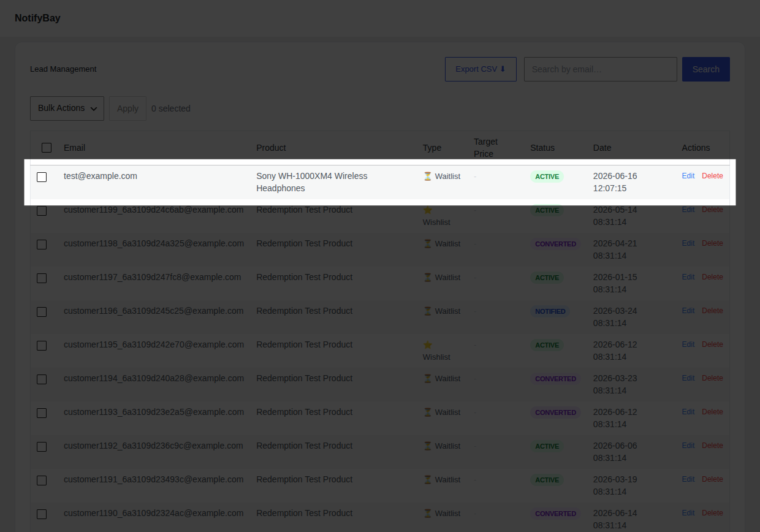Screen dimensions: 760x532
Task: Click the Email column header
Action: click(74, 148)
